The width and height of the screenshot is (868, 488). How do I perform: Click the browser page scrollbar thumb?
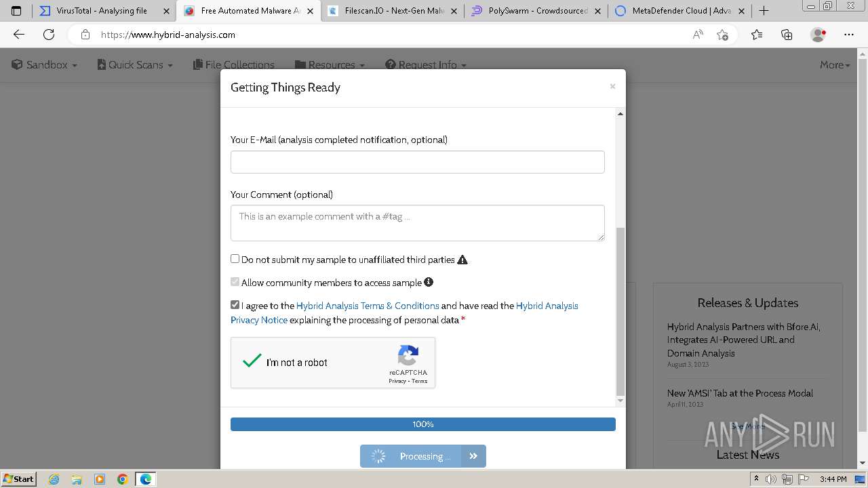(x=862, y=244)
